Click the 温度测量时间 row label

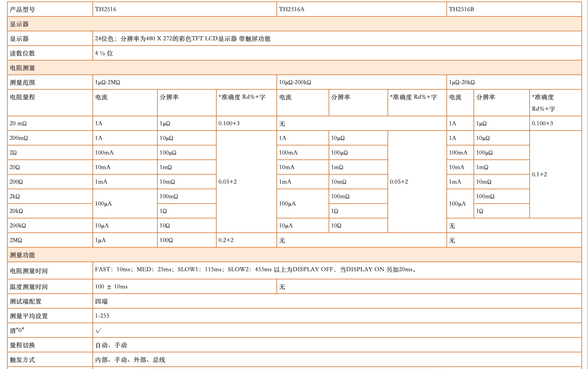[x=50, y=287]
